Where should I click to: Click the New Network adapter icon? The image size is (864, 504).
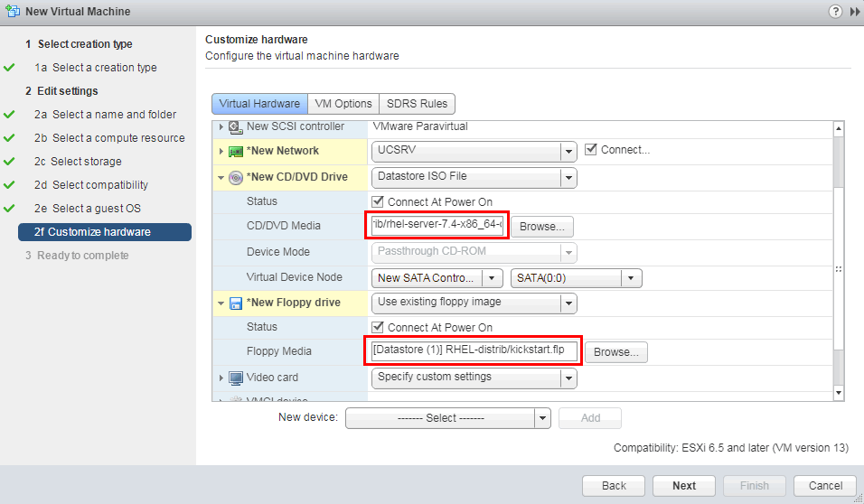236,152
